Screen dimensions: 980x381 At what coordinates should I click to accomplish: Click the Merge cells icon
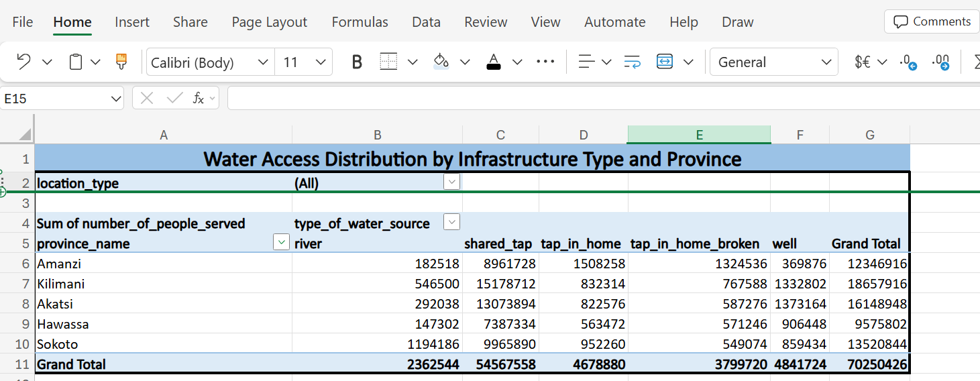pyautogui.click(x=665, y=62)
